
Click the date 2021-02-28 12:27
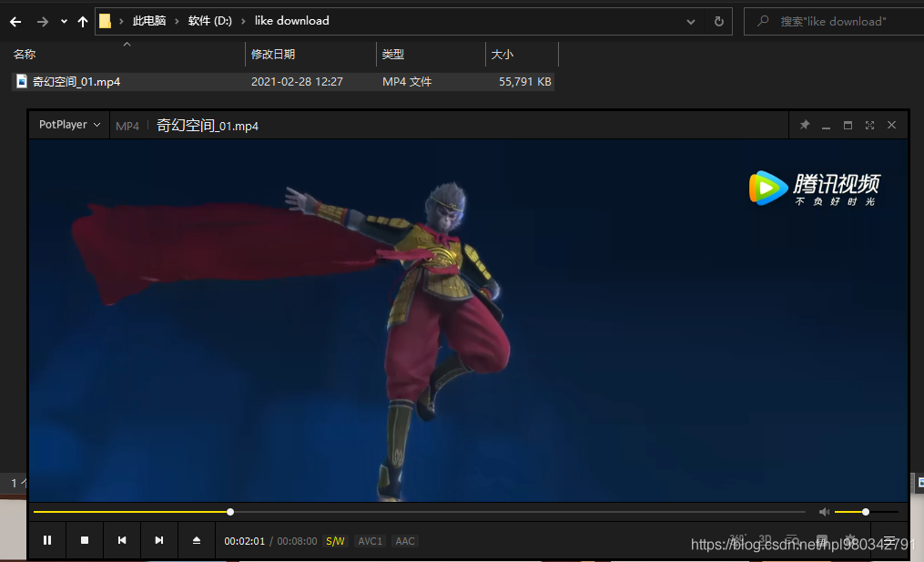click(297, 81)
